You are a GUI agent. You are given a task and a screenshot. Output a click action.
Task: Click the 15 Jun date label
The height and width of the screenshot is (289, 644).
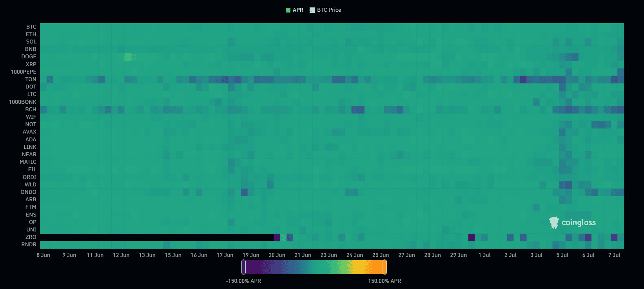pos(173,255)
